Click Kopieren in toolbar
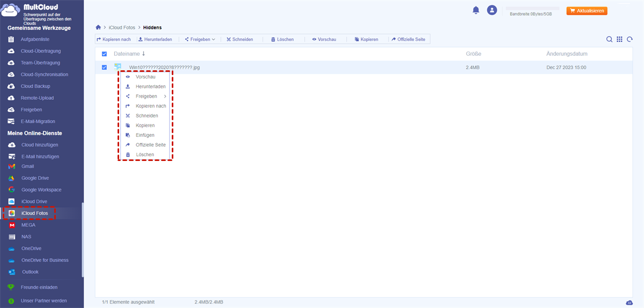 367,39
